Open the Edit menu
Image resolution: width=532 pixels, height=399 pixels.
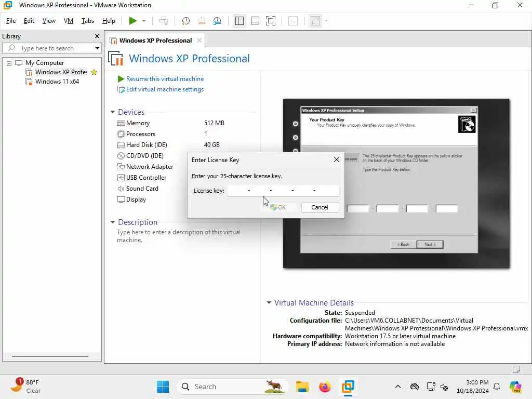tap(29, 21)
